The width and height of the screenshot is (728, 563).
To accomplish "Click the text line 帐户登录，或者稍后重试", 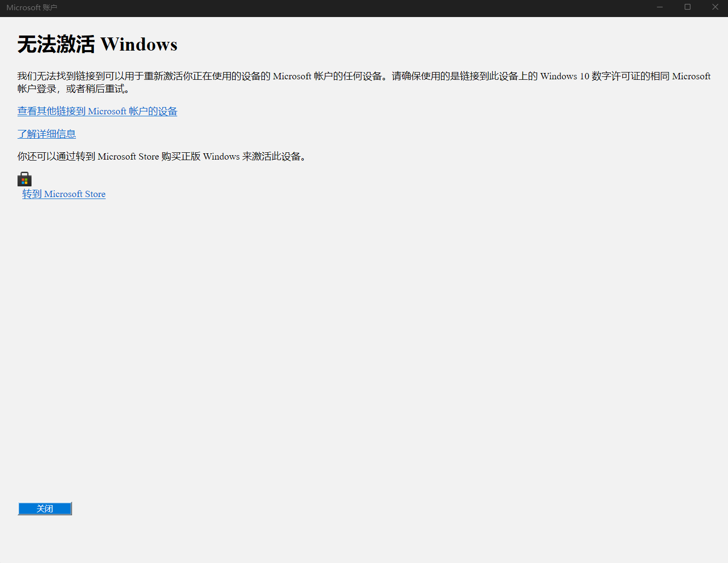I will click(73, 89).
